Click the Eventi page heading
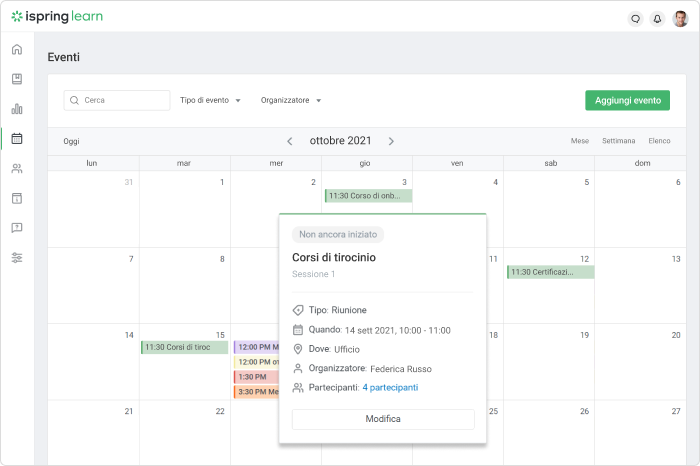Screen dimensions: 700x466 tap(63, 57)
